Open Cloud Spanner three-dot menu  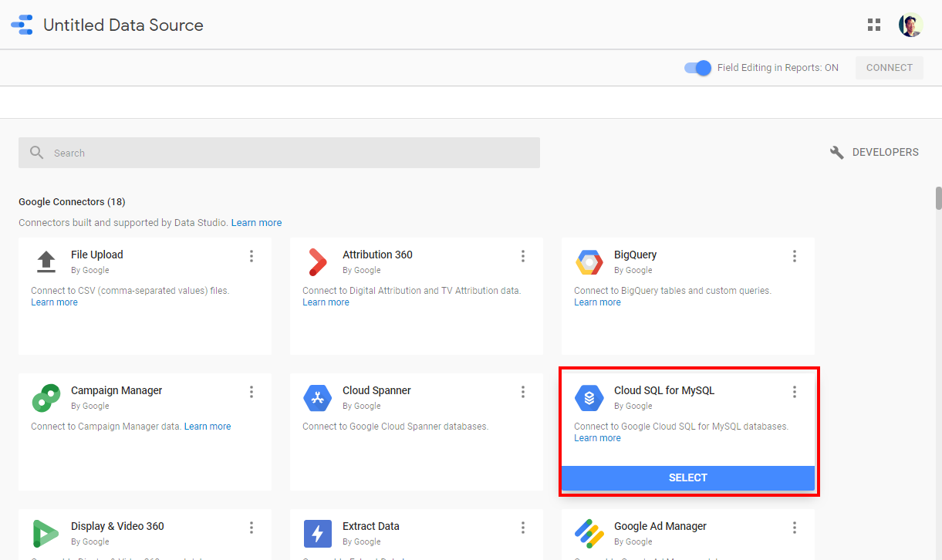(523, 392)
